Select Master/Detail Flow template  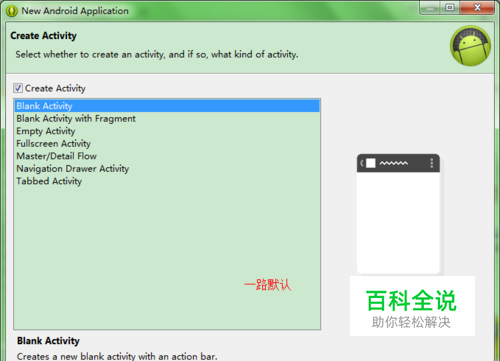tap(167, 156)
